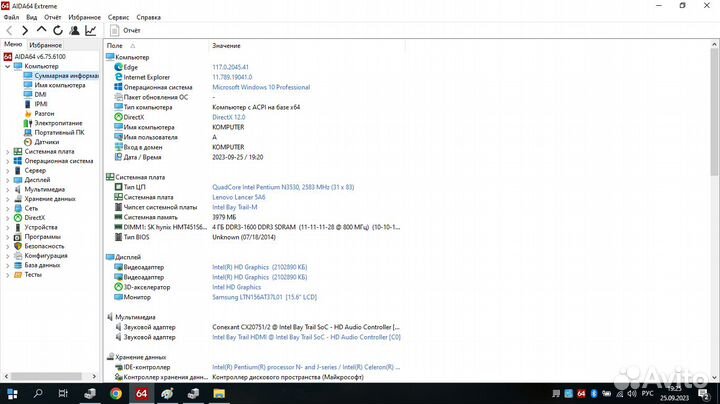Image resolution: width=720 pixels, height=404 pixels.
Task: Open the Intel Bay Trail-M chipset link
Action: click(235, 207)
